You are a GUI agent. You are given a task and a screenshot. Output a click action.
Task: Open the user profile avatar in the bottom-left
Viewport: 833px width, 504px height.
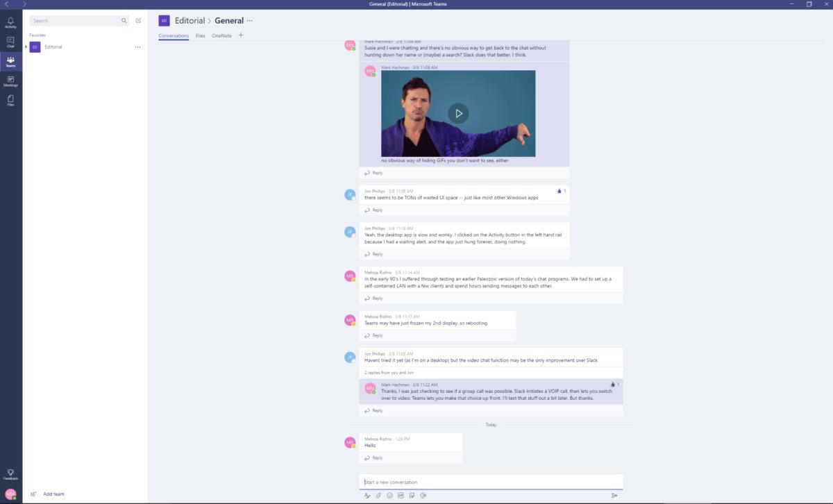tap(10, 494)
